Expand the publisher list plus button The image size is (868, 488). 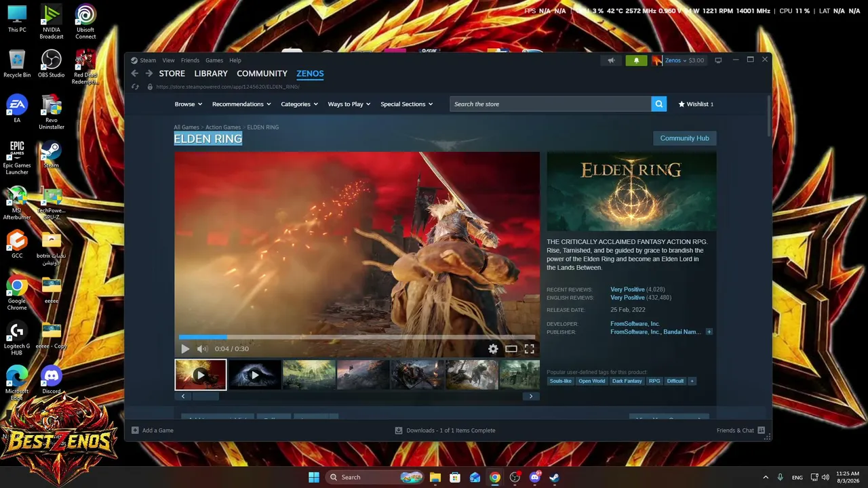[x=709, y=332]
